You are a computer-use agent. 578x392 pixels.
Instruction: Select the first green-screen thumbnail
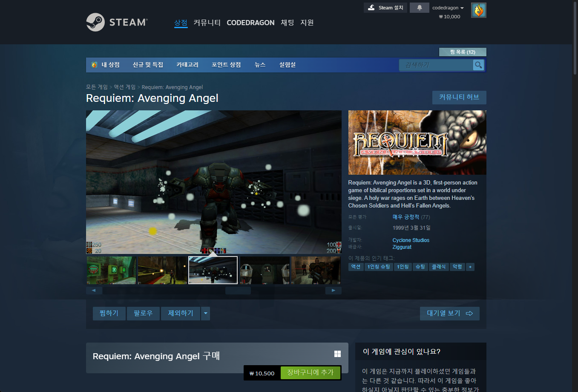[x=111, y=270]
